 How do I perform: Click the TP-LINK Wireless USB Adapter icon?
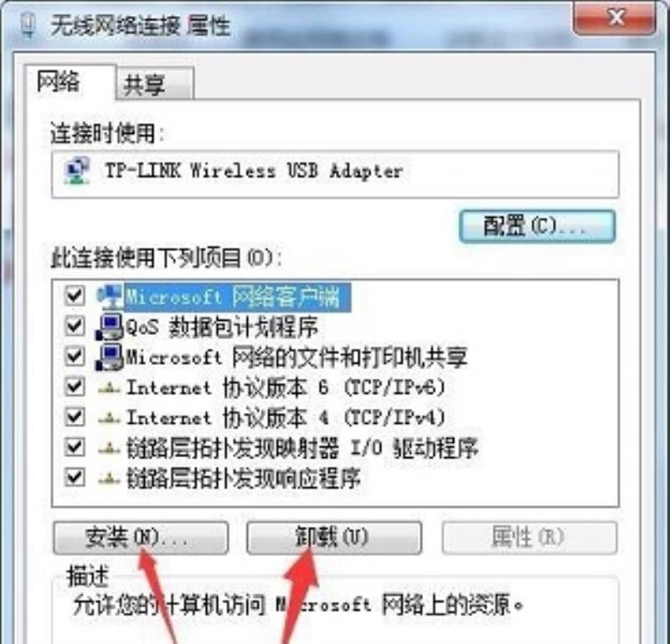pos(77,171)
